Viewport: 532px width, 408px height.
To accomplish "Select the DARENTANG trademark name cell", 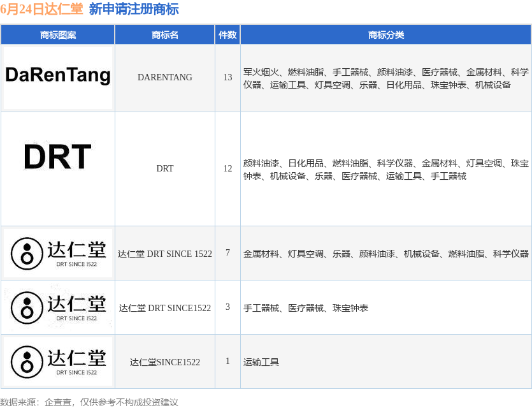I will pyautogui.click(x=165, y=77).
